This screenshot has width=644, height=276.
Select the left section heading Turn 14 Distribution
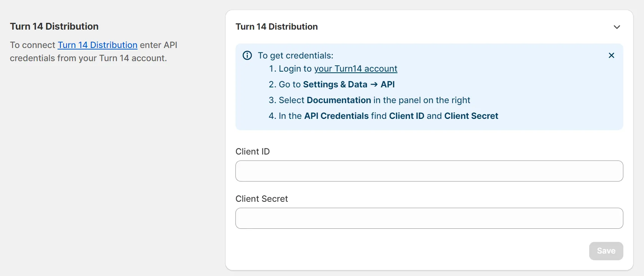click(54, 26)
